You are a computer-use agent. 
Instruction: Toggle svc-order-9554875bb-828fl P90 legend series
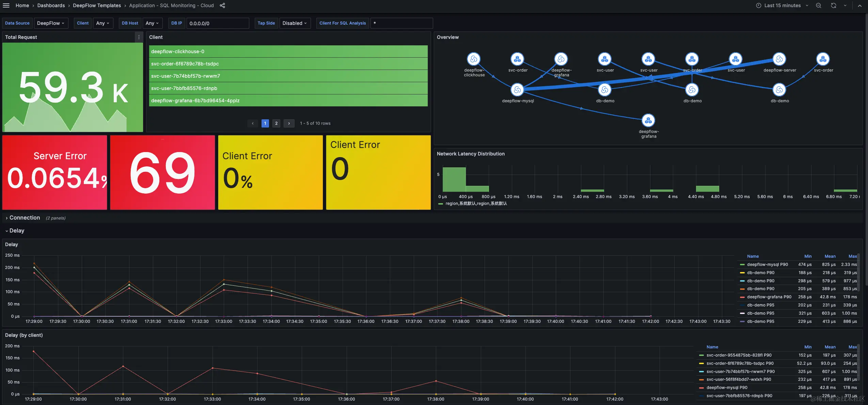(x=739, y=355)
